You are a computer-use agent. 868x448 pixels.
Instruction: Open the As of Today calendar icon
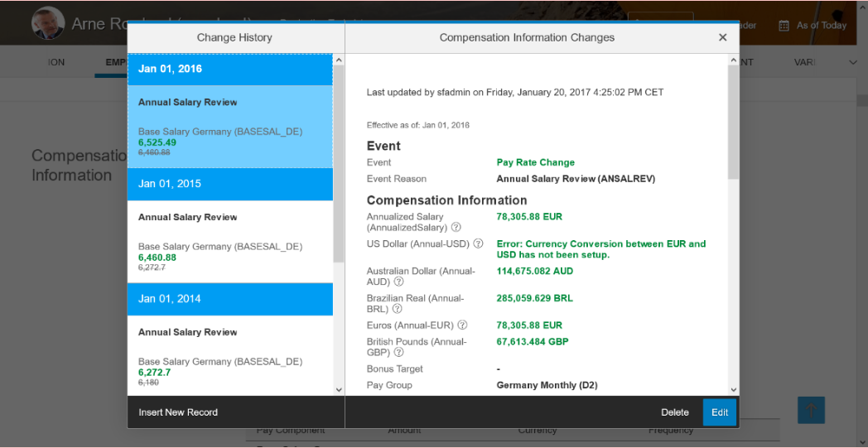tap(784, 26)
